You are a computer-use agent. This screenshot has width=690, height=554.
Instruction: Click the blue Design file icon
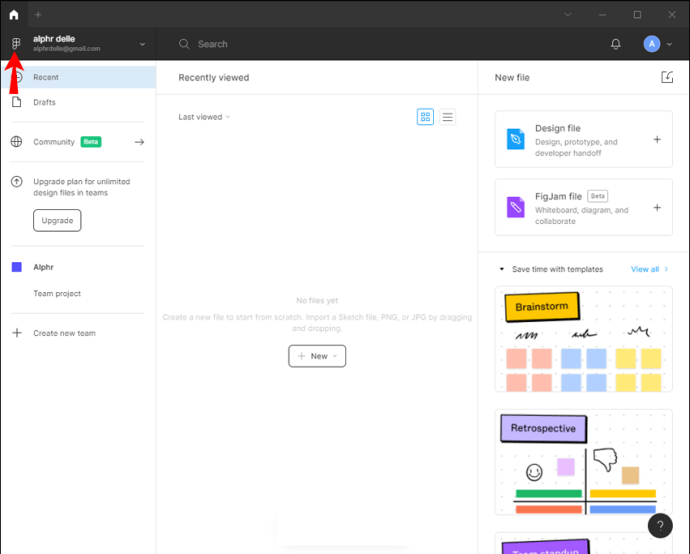(515, 139)
